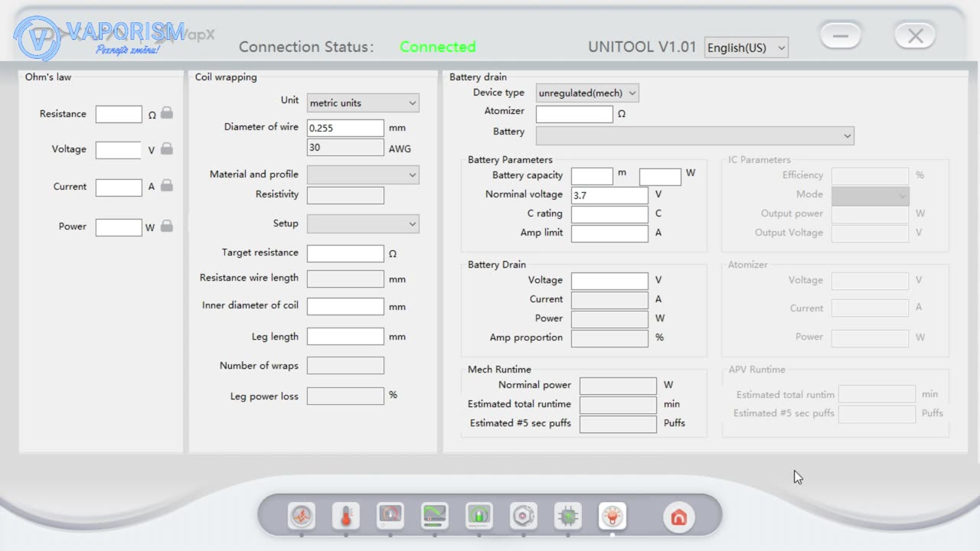The width and height of the screenshot is (980, 551).
Task: Open the disabled IC Parameters Mode dropdown
Action: coord(870,195)
